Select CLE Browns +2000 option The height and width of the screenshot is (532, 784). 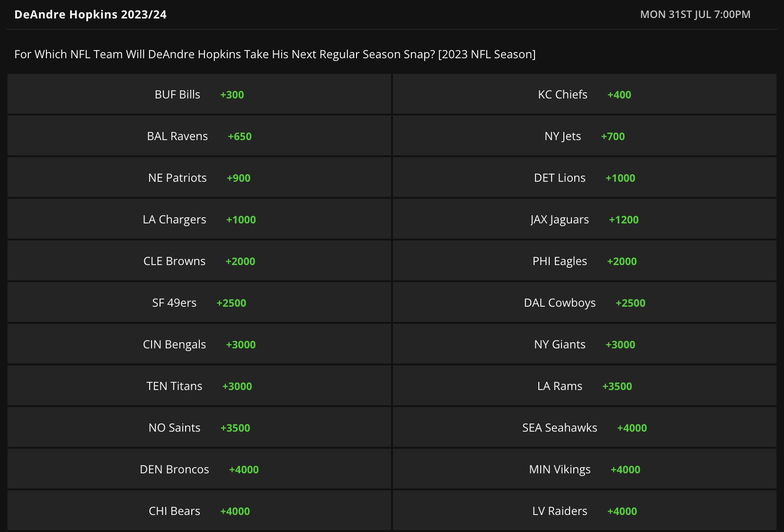(199, 261)
